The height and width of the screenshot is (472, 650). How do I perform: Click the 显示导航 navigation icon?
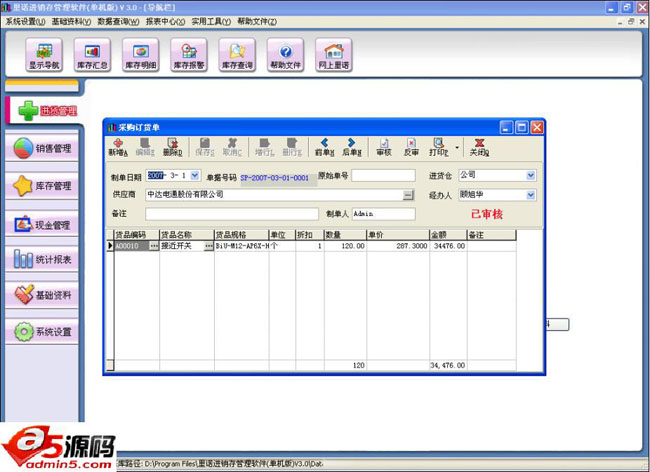click(43, 54)
